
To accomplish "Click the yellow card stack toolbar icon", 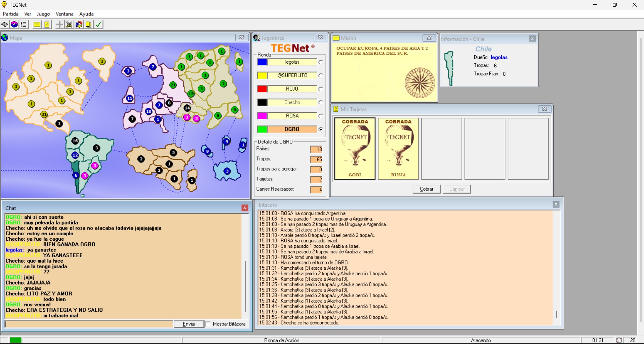I will [88, 25].
